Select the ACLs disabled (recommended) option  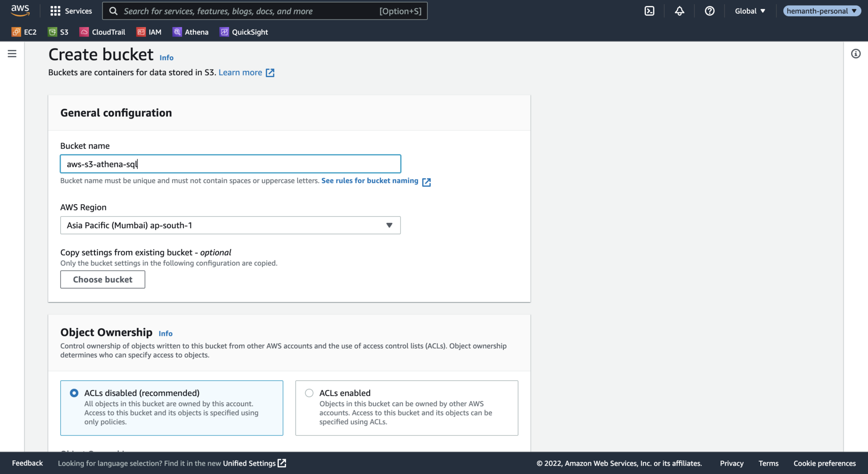pos(74,393)
